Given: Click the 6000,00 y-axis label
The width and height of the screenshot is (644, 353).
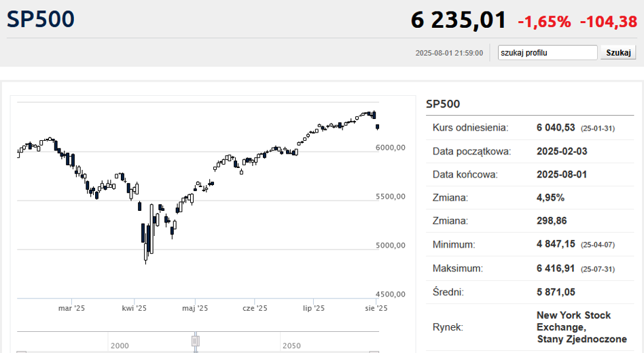Looking at the screenshot, I should pyautogui.click(x=390, y=148).
